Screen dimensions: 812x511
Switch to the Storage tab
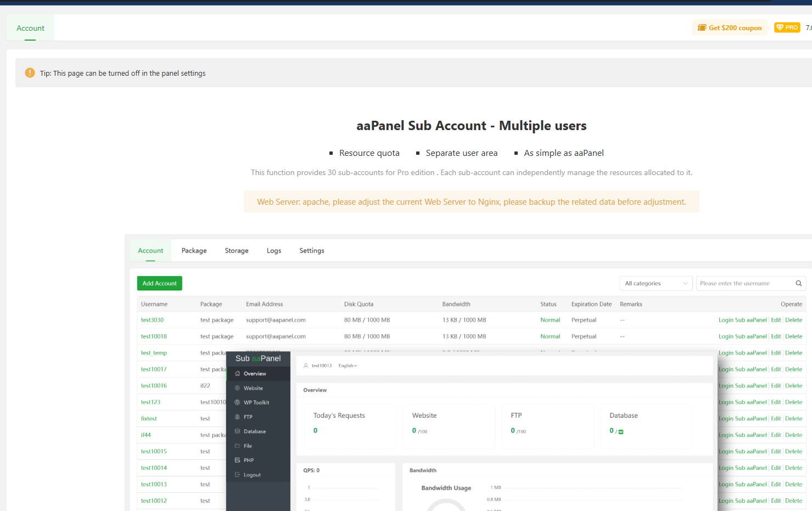click(237, 251)
